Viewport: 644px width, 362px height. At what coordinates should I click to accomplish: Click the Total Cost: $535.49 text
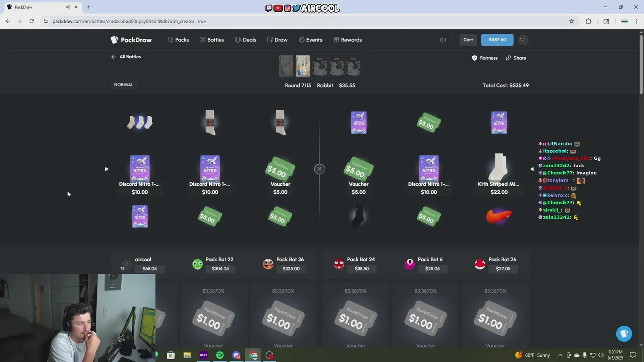506,85
